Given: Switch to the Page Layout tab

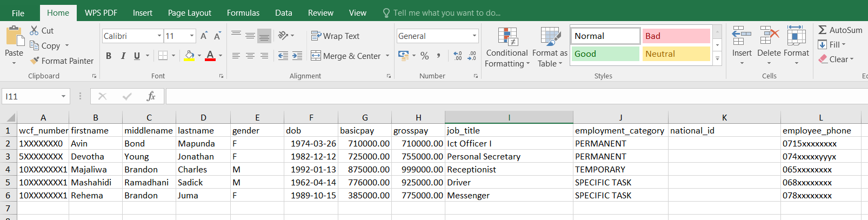Looking at the screenshot, I should (x=190, y=13).
